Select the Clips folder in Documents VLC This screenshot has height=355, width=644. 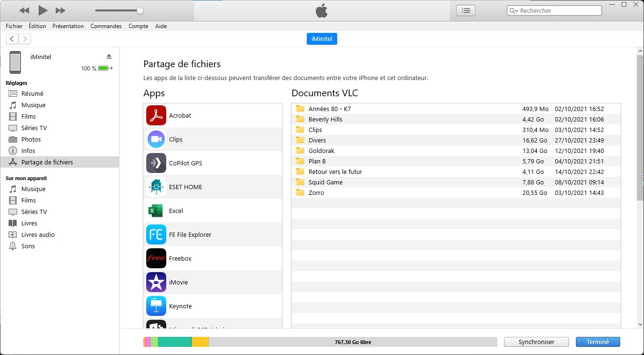(456, 130)
